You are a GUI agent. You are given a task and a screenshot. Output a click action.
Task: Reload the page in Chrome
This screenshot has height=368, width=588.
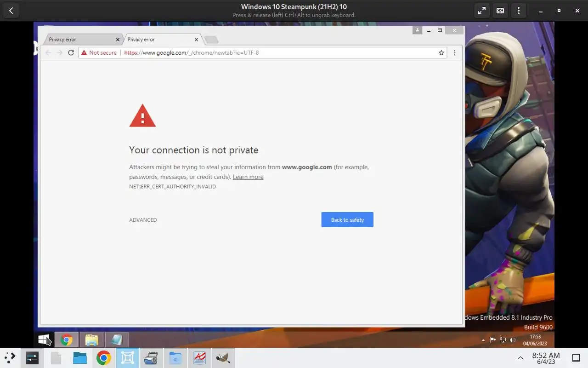click(71, 53)
